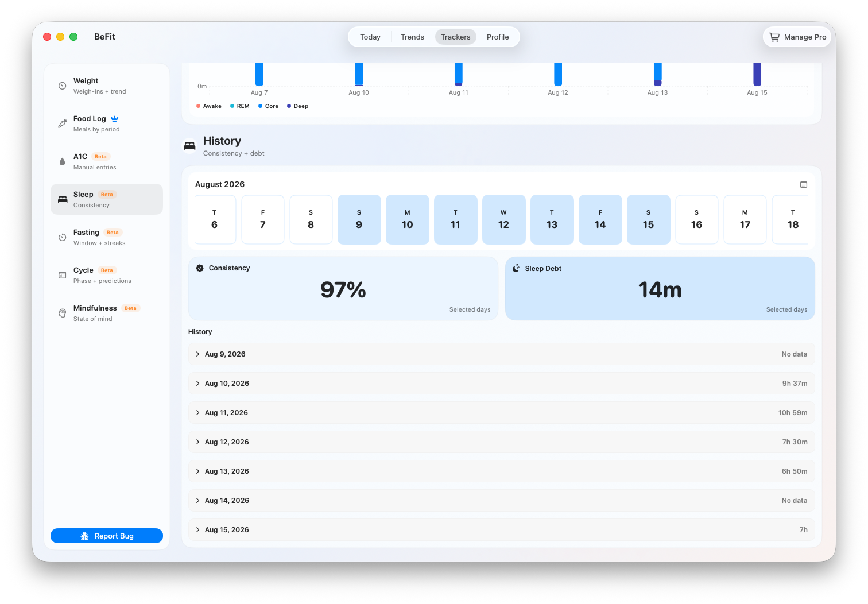This screenshot has height=604, width=868.
Task: Toggle day Friday 14 in the calendar strip
Action: pyautogui.click(x=600, y=219)
